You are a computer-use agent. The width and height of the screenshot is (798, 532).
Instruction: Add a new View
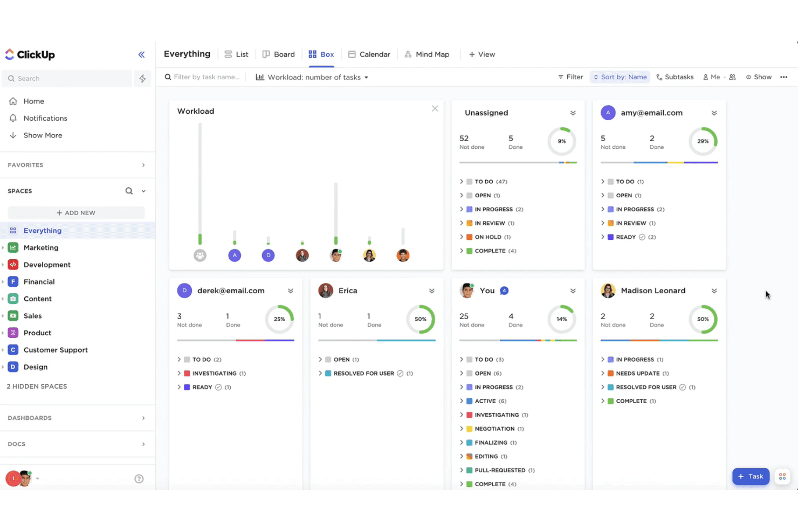[x=482, y=54]
